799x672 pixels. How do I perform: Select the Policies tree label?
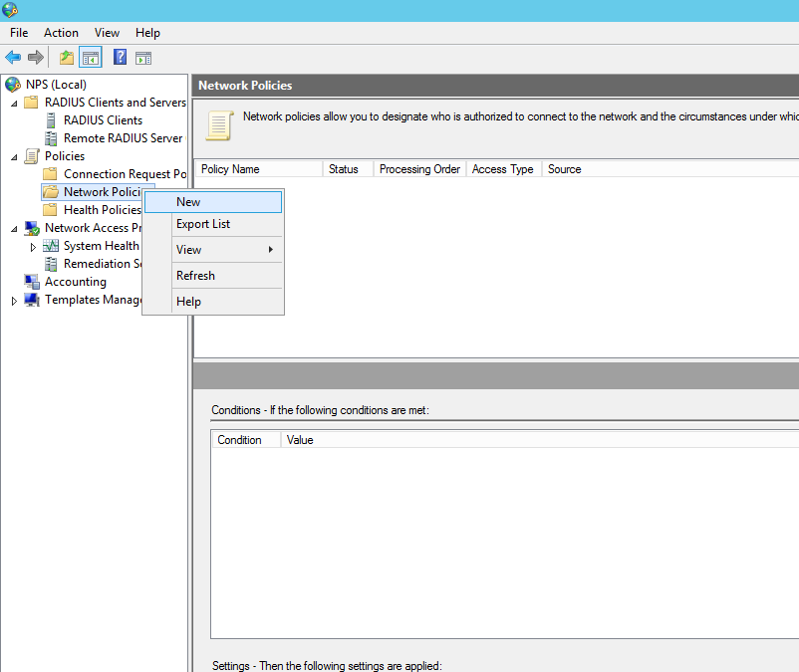(x=65, y=156)
